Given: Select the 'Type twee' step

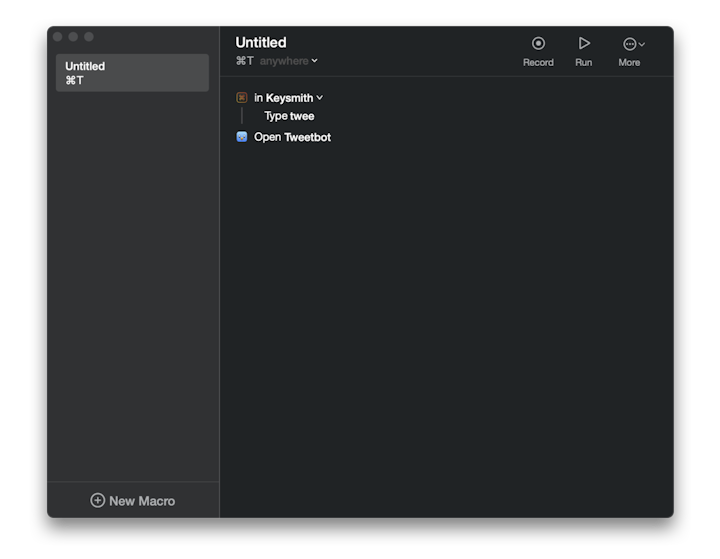Looking at the screenshot, I should pyautogui.click(x=289, y=116).
